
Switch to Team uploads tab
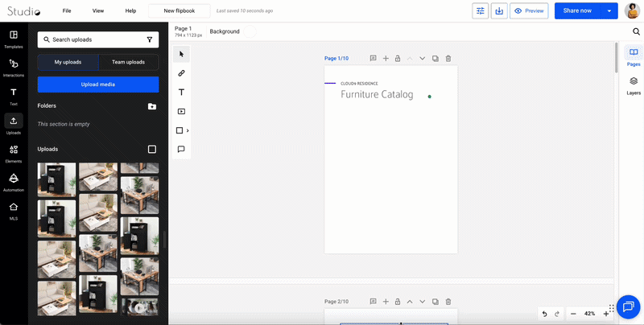tap(128, 62)
